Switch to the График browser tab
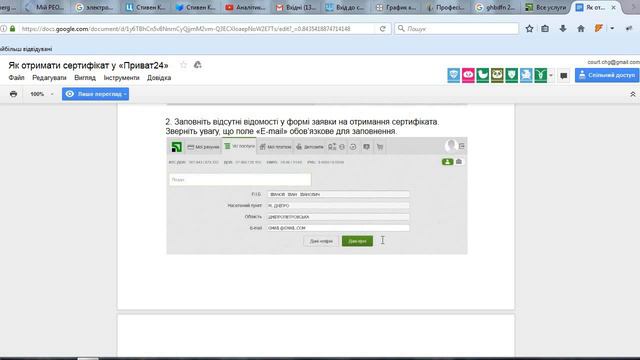Screen dimensions: 640x360 click(x=396, y=7)
